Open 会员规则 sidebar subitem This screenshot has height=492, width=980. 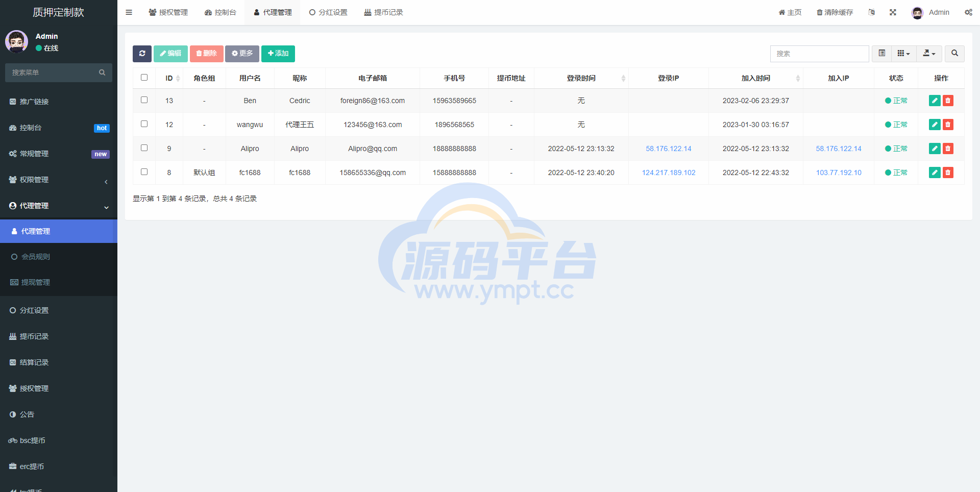click(x=59, y=257)
